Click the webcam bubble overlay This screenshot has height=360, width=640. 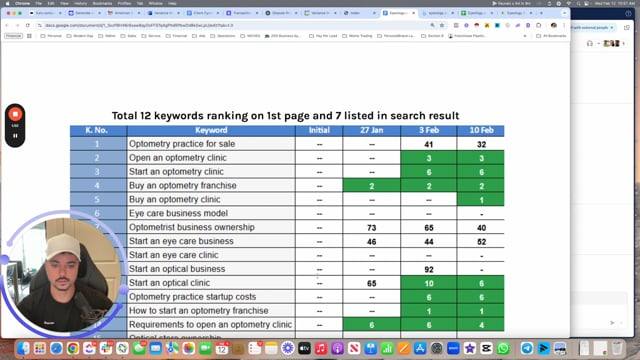pos(63,274)
